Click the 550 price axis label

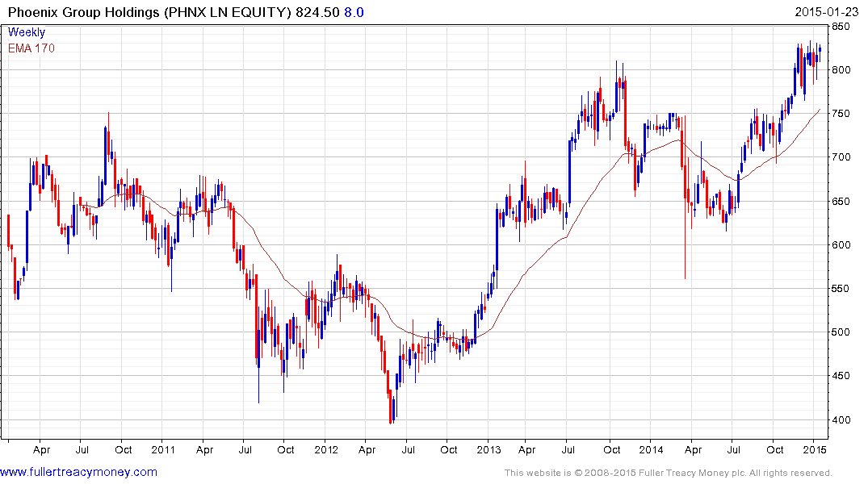click(x=841, y=289)
